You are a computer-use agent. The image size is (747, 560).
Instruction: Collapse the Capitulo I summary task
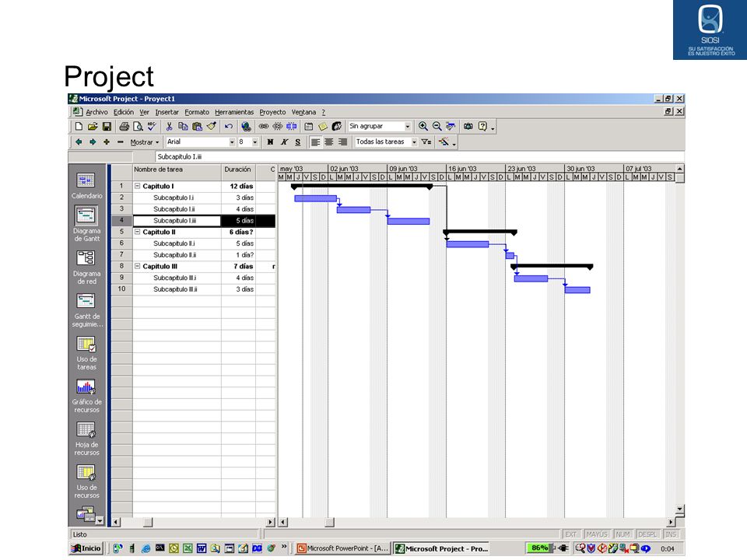137,186
